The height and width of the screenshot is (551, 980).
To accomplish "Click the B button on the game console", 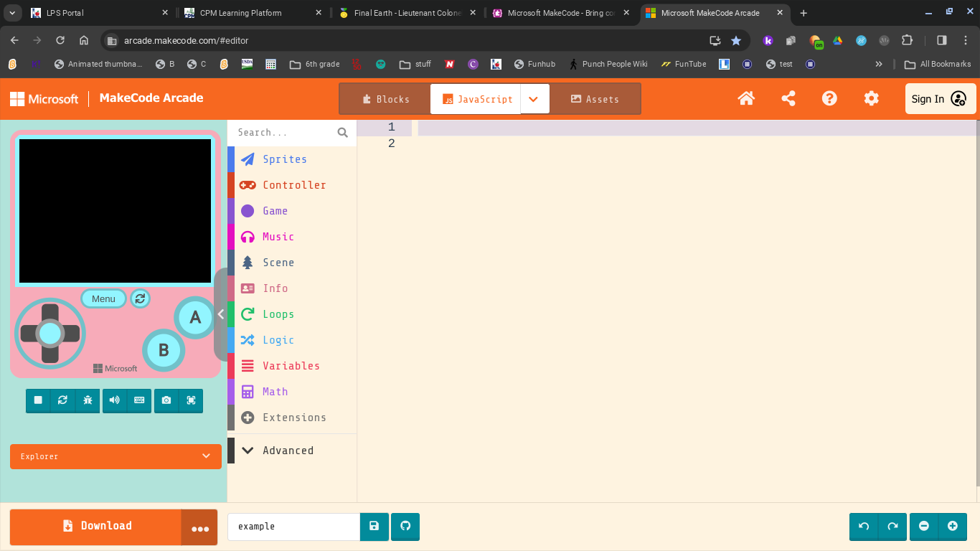I will pos(164,350).
